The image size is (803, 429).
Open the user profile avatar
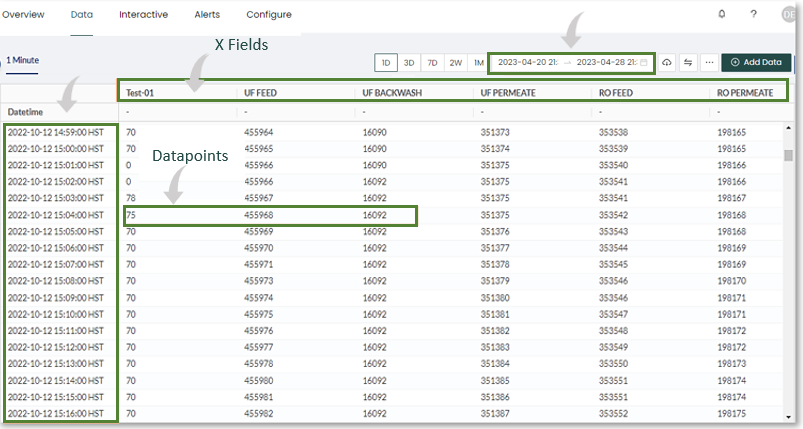(787, 15)
